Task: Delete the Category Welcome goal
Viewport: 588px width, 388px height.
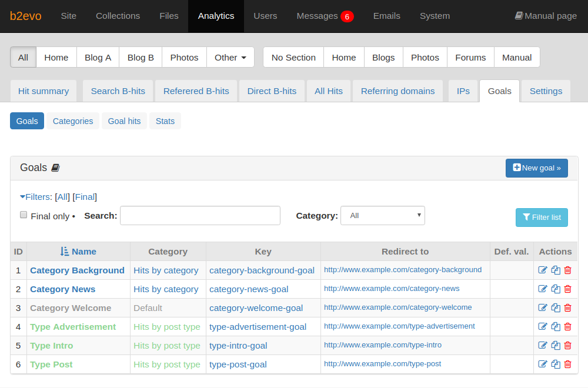Action: 568,307
